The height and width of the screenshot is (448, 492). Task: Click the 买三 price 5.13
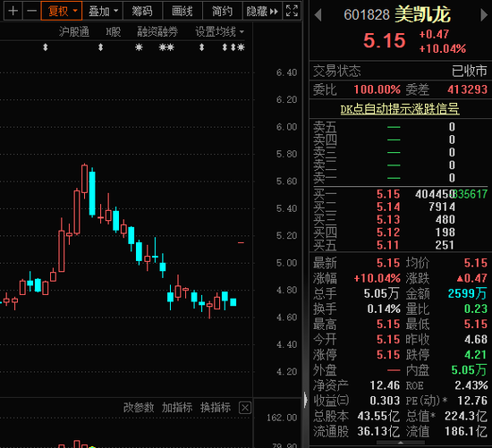(x=388, y=220)
